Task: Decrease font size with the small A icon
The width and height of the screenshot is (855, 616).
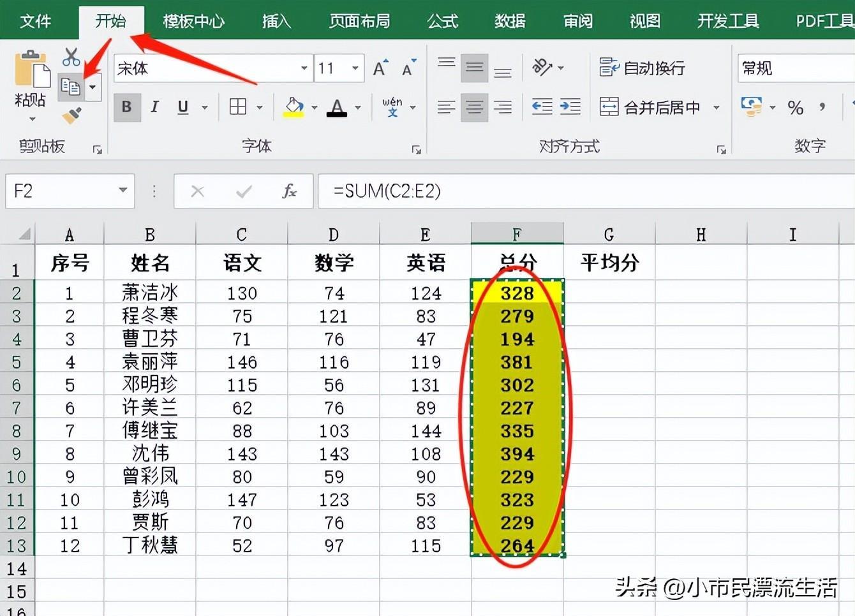Action: (408, 68)
